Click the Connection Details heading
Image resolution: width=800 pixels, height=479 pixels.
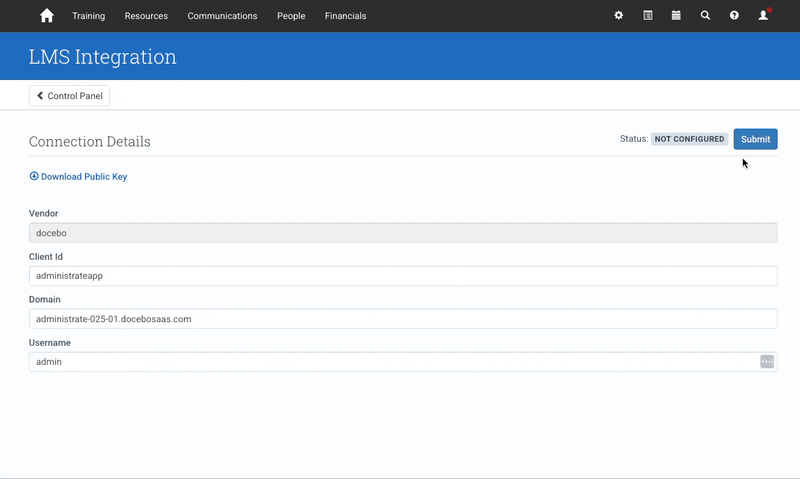(90, 141)
